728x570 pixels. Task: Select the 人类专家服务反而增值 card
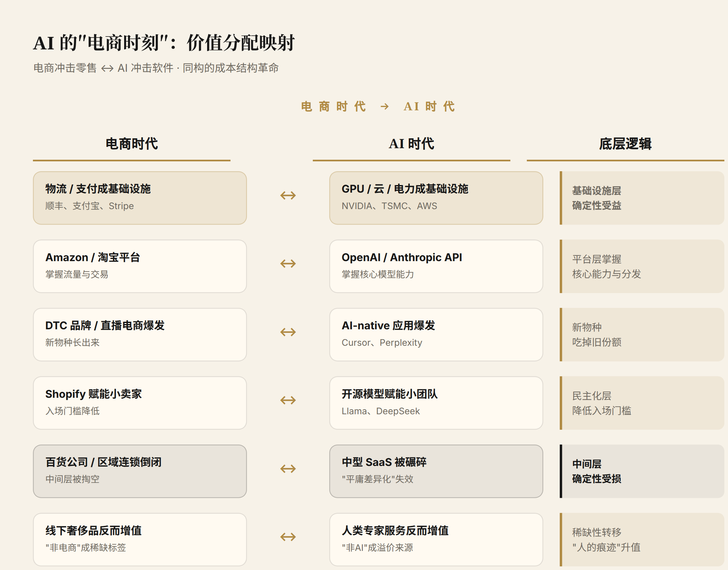click(x=436, y=540)
